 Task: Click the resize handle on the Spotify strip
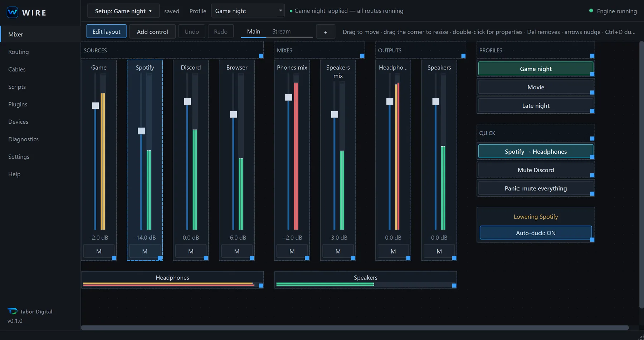[x=160, y=258]
